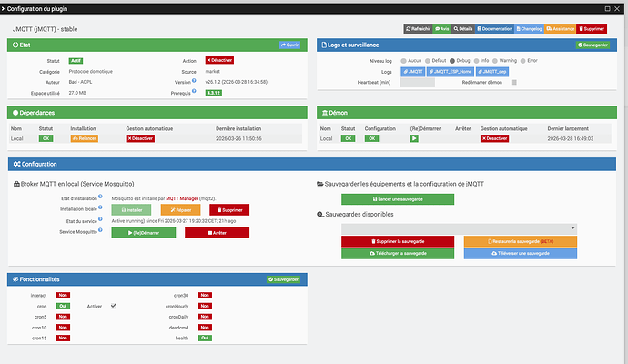The image size is (628, 364).
Task: Click the Actif status badge
Action: 76,61
